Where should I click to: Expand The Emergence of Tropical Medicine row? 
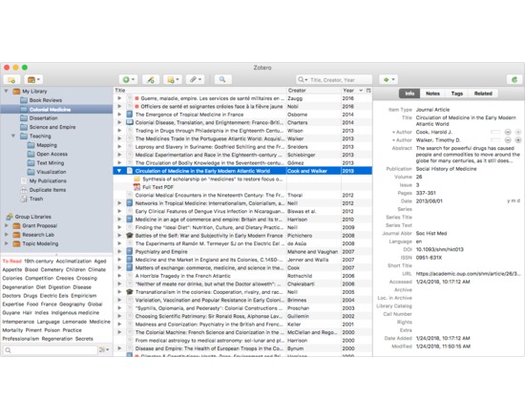point(119,115)
